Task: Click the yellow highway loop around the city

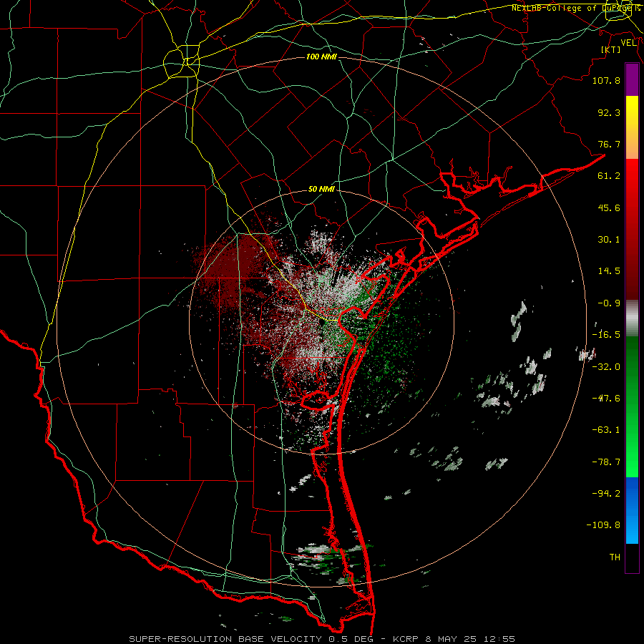Action: (181, 63)
